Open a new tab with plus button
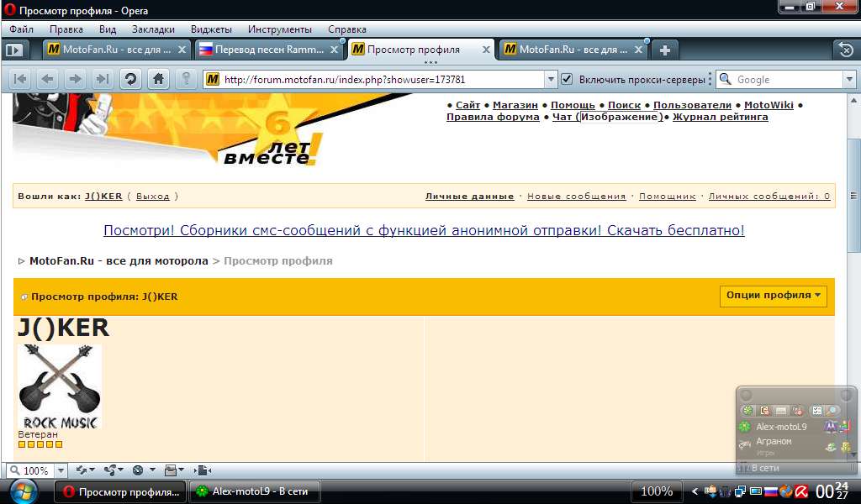Image resolution: width=861 pixels, height=504 pixels. (665, 50)
